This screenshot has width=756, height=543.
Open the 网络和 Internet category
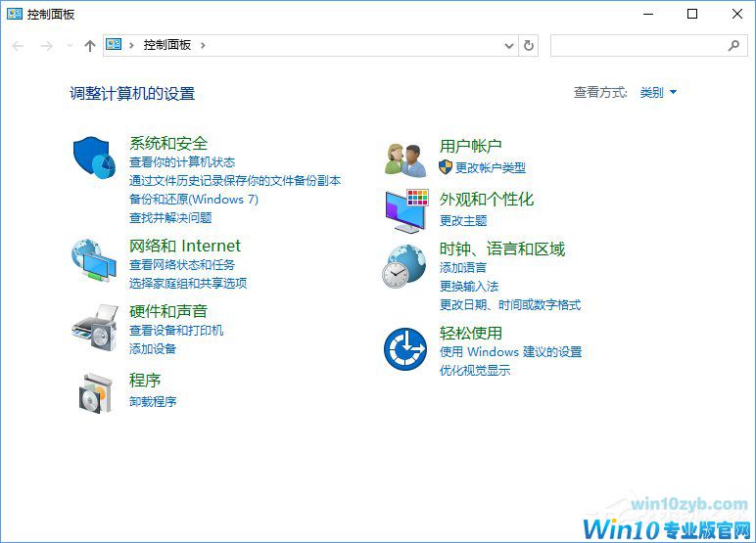click(185, 246)
